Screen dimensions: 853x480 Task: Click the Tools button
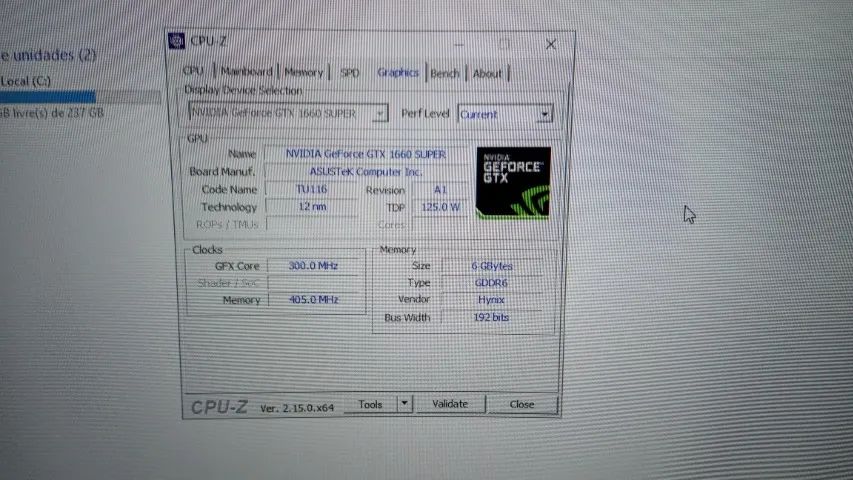point(370,404)
